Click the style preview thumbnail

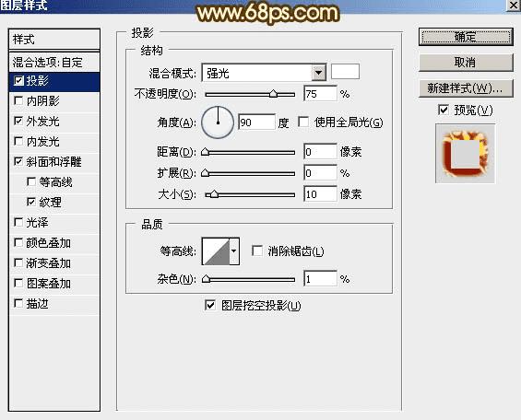click(465, 153)
